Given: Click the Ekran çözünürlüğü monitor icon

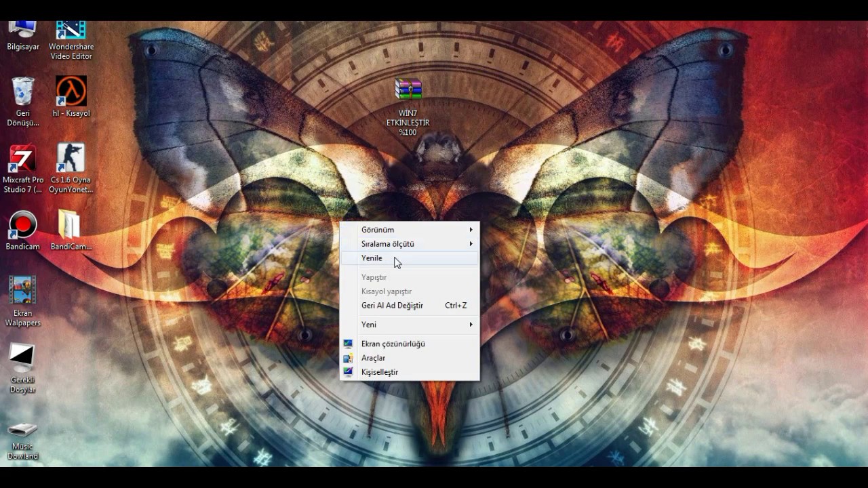Looking at the screenshot, I should pos(348,344).
